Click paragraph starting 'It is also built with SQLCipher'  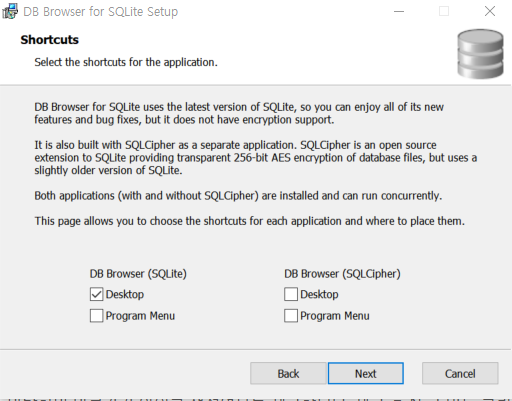(x=256, y=158)
